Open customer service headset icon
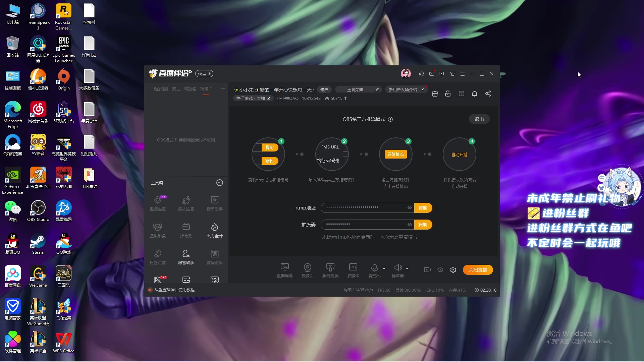Viewport: 644px width, 362px height. pos(422,74)
